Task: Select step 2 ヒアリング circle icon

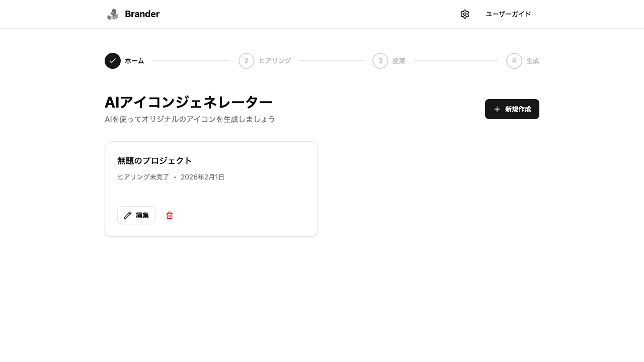Action: tap(246, 60)
